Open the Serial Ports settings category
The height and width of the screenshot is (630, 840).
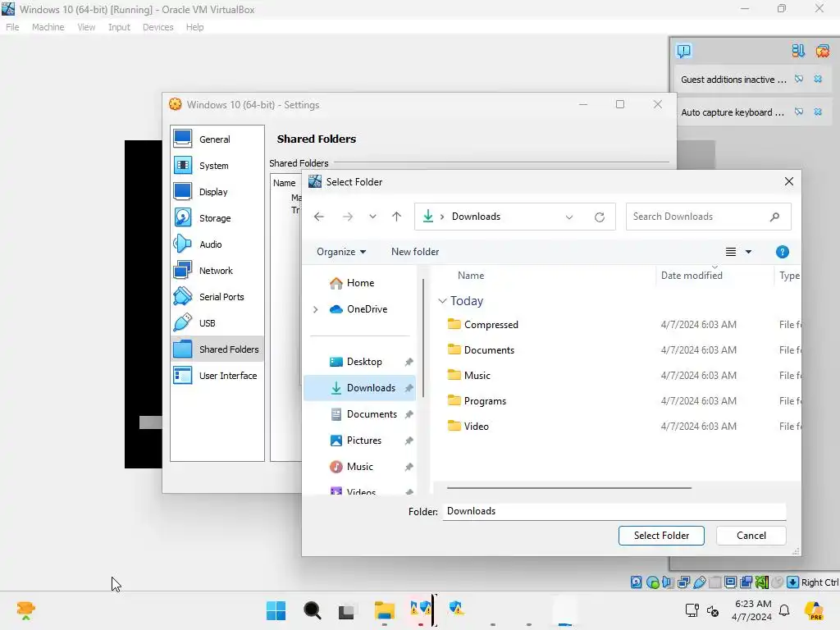click(x=217, y=297)
